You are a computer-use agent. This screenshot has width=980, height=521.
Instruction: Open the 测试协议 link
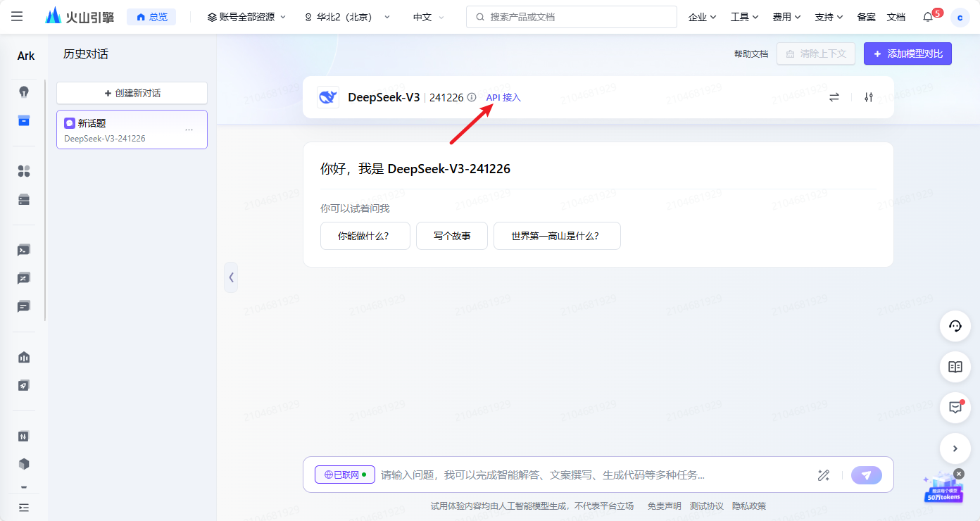coord(706,506)
